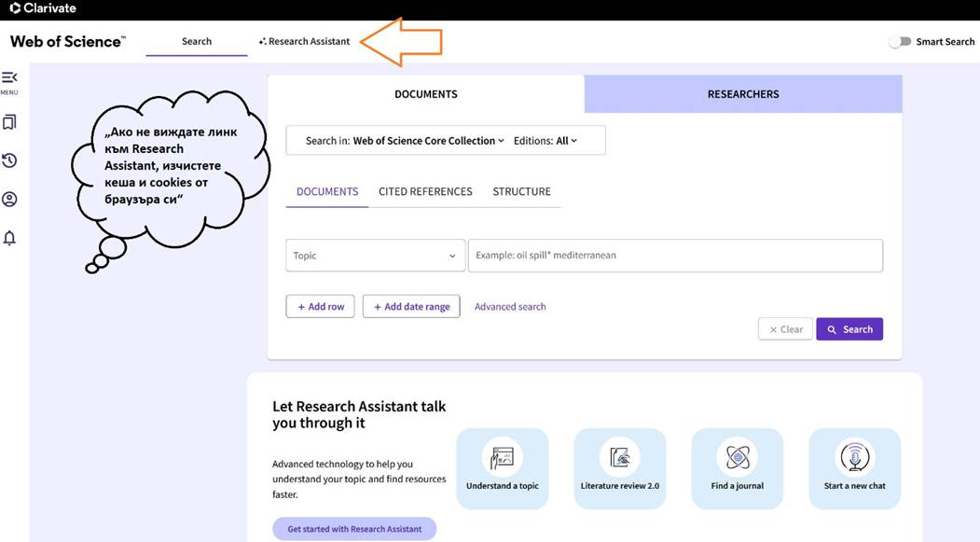The image size is (980, 542).
Task: Click the purple Search button
Action: tap(849, 329)
